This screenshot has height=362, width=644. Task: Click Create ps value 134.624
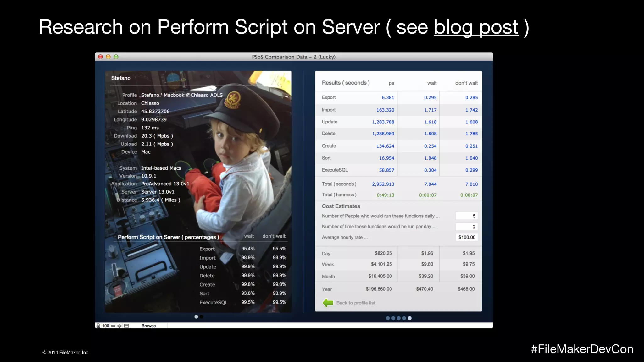[x=385, y=146]
